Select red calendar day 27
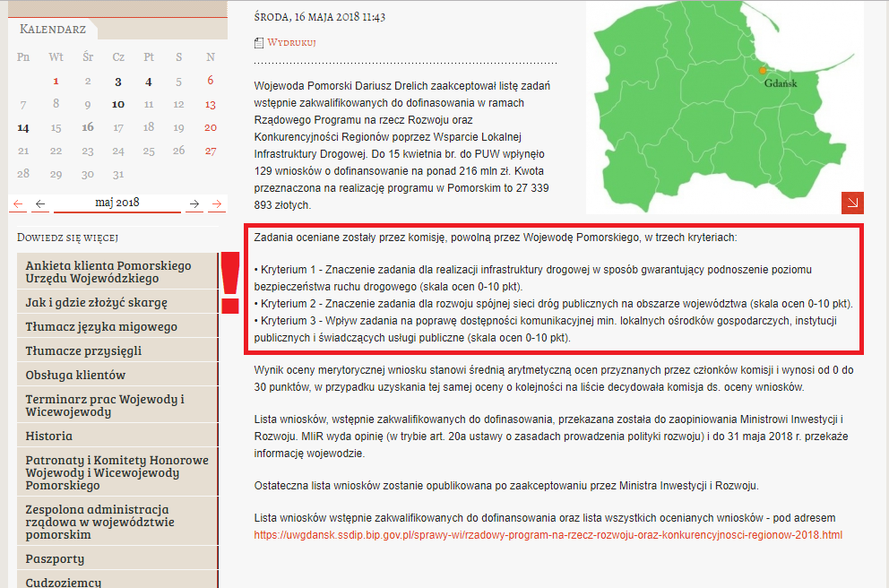This screenshot has height=588, width=889. coord(211,151)
